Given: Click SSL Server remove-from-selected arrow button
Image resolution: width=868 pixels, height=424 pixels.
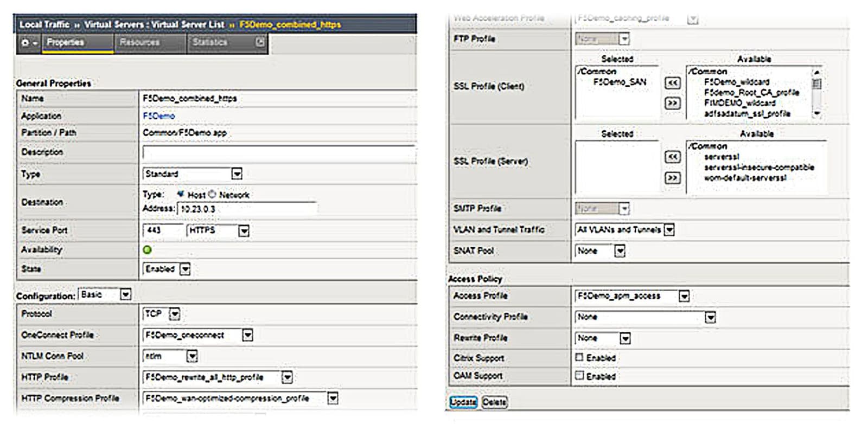Looking at the screenshot, I should coord(672,177).
